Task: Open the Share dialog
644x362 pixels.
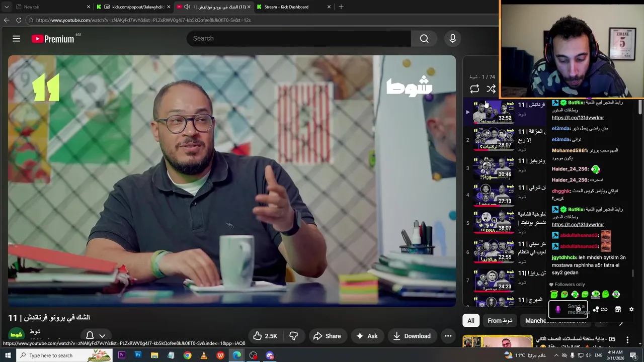Action: click(x=327, y=336)
